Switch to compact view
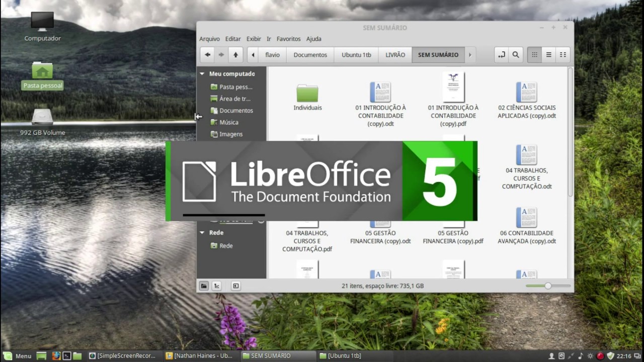Image resolution: width=644 pixels, height=362 pixels. click(x=563, y=55)
